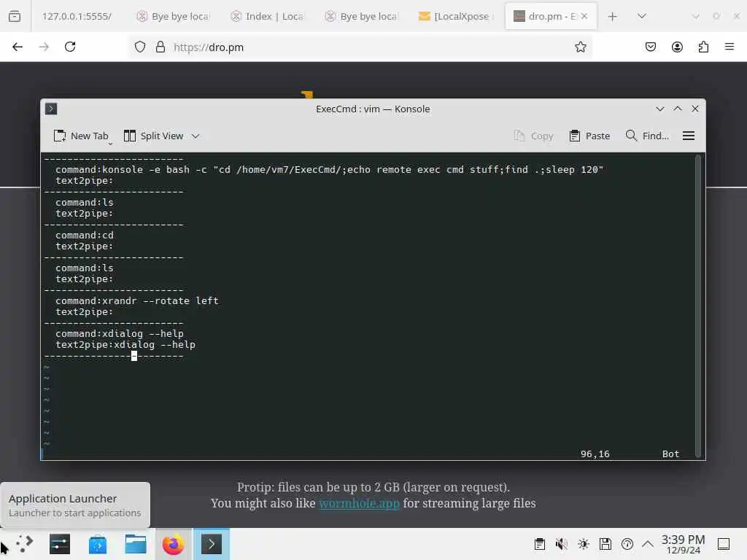
Task: Click the text2pipe:xdialog --help line
Action: [x=125, y=345]
